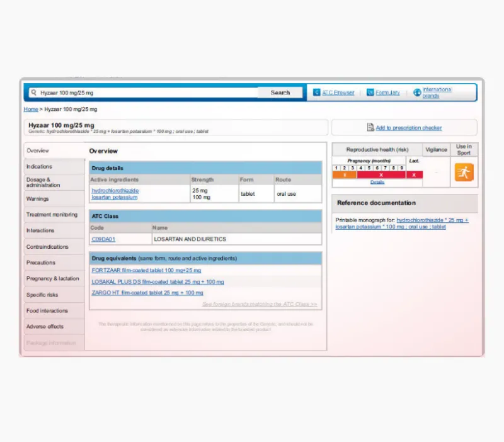
Task: Open the Dosage & administration tab
Action: coord(54,183)
